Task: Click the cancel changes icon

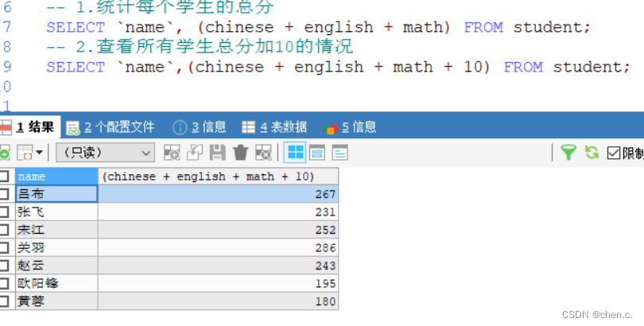Action: point(263,153)
